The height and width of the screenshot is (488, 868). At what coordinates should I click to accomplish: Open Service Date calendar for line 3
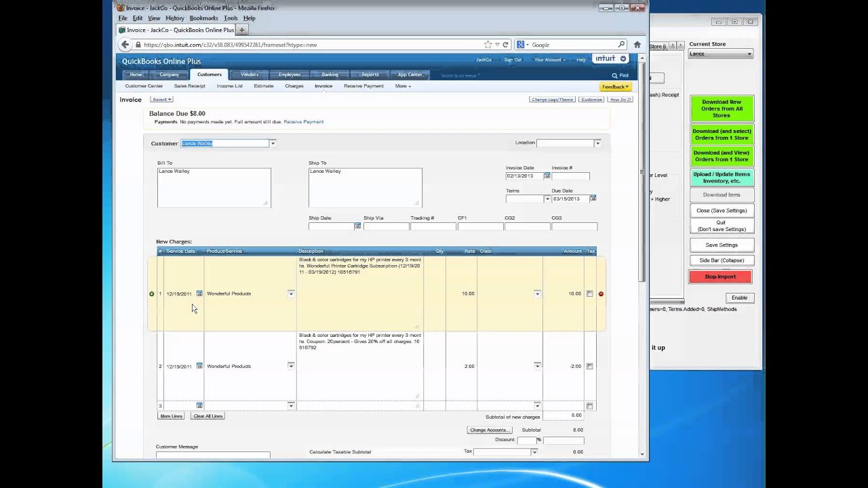pos(199,405)
